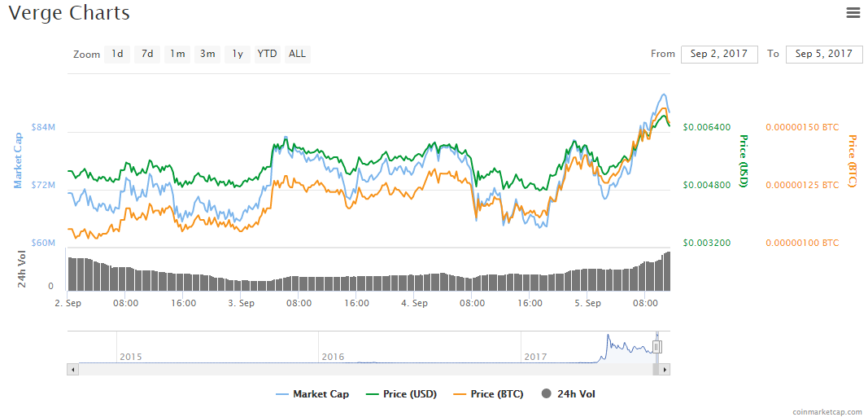Click the $84M market cap label
Viewport: 868px width, 417px height.
tap(43, 127)
